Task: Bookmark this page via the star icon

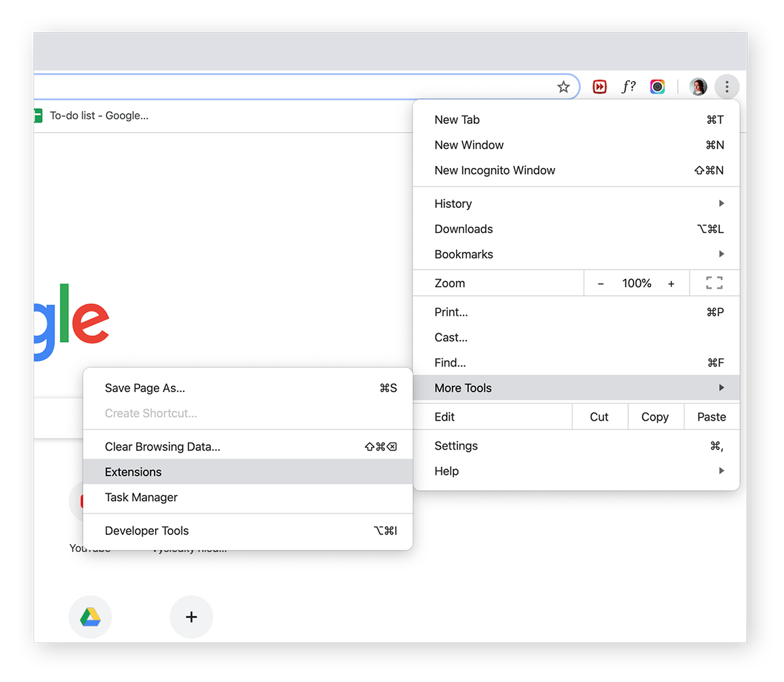Action: pyautogui.click(x=563, y=87)
